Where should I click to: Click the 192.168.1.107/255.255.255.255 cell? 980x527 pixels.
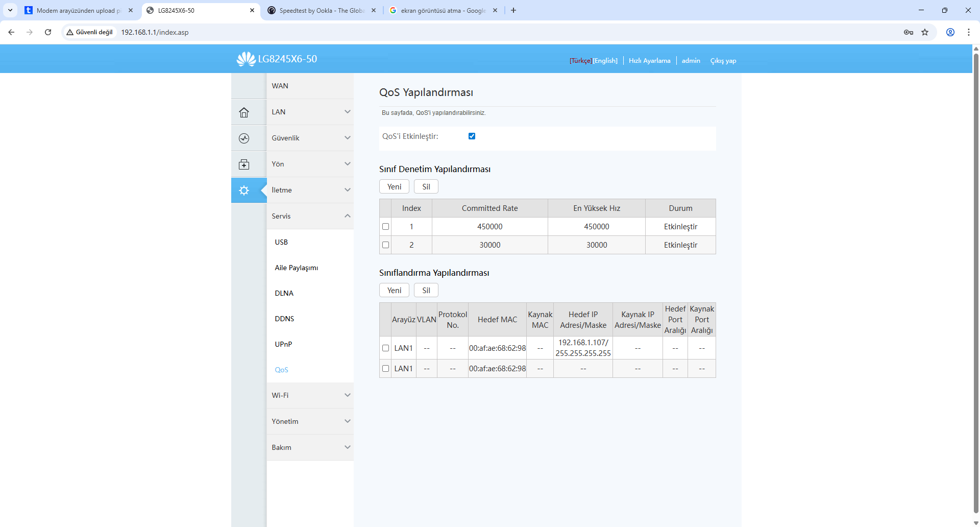click(583, 348)
